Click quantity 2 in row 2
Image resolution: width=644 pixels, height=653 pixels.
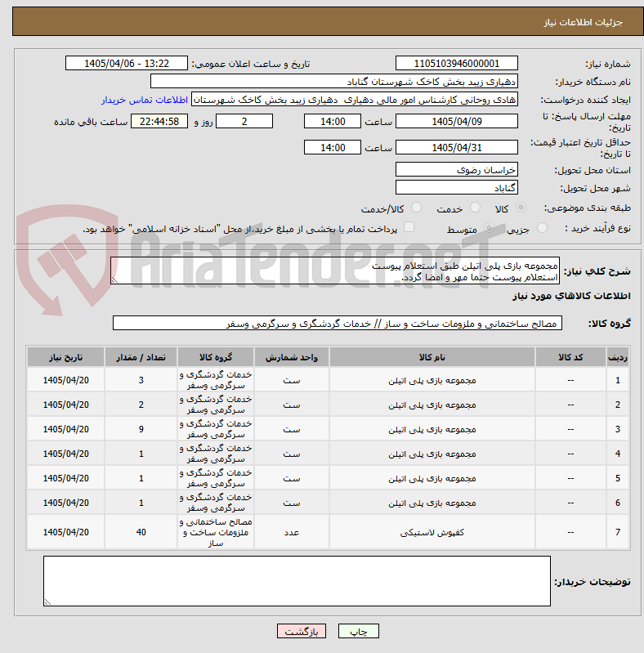141,405
